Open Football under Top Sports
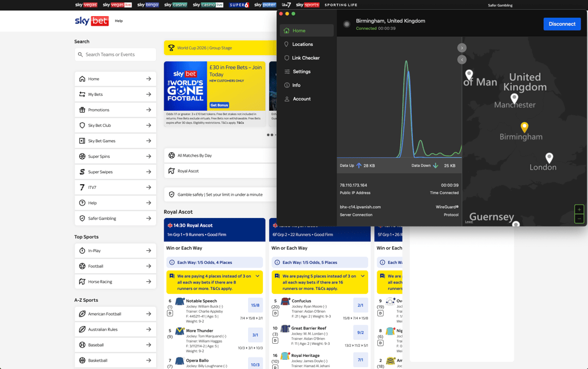This screenshot has height=369, width=588. click(x=115, y=266)
